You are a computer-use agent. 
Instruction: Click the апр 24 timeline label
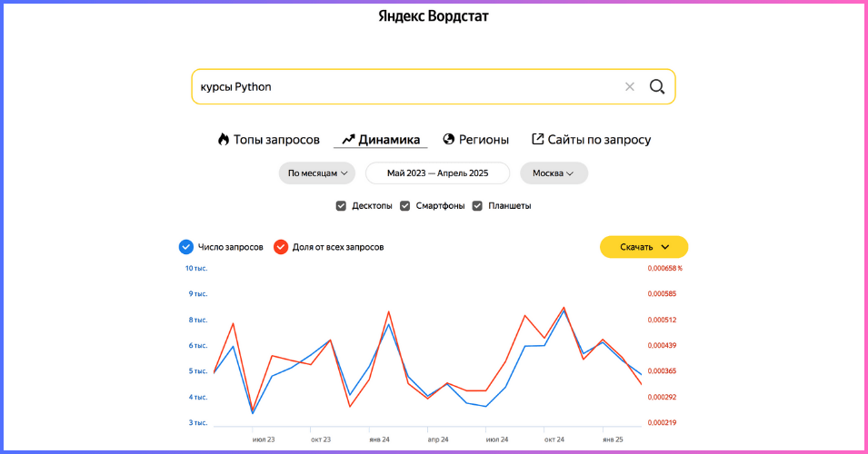[x=438, y=439]
